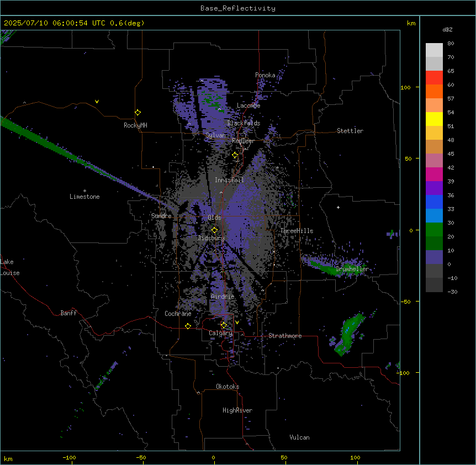
Task: Select the Airdrie label
Action: point(223,297)
